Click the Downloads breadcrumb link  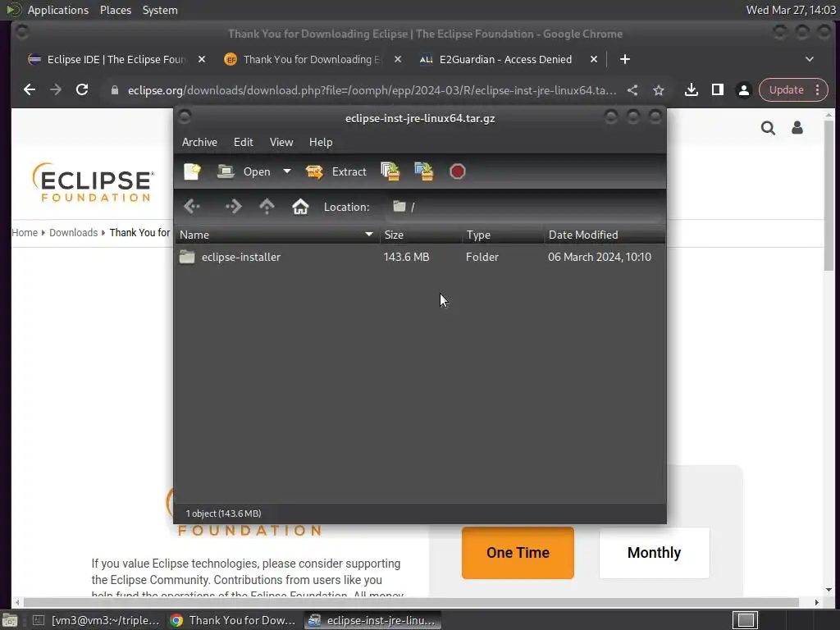pyautogui.click(x=73, y=232)
